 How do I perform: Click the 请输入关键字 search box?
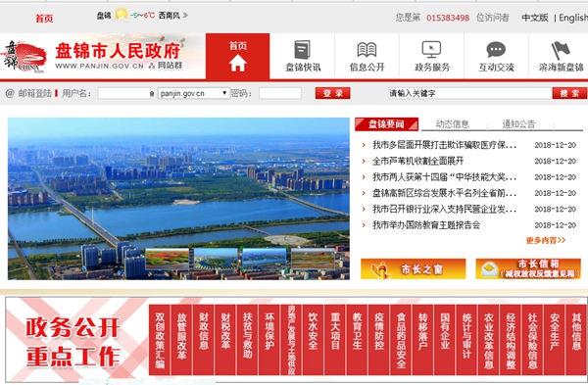[x=470, y=93]
